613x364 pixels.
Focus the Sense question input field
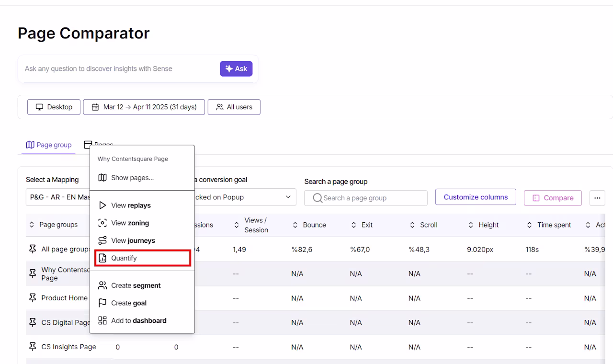pyautogui.click(x=120, y=68)
